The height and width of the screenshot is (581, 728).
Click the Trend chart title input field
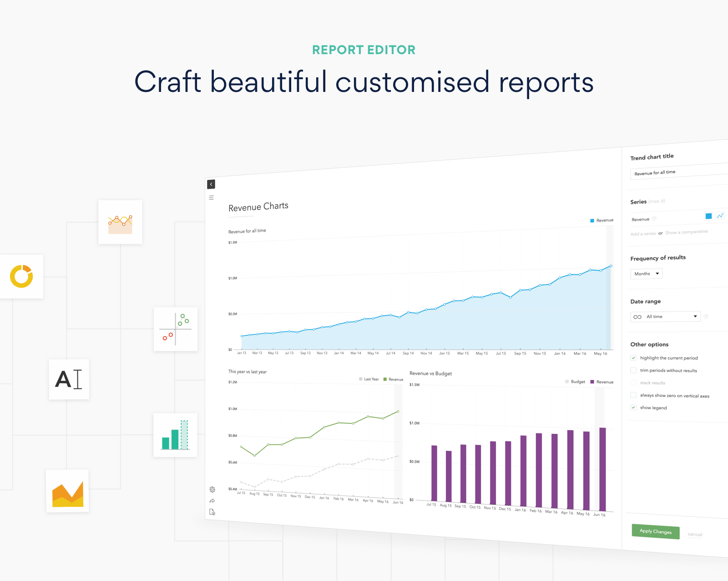679,172
